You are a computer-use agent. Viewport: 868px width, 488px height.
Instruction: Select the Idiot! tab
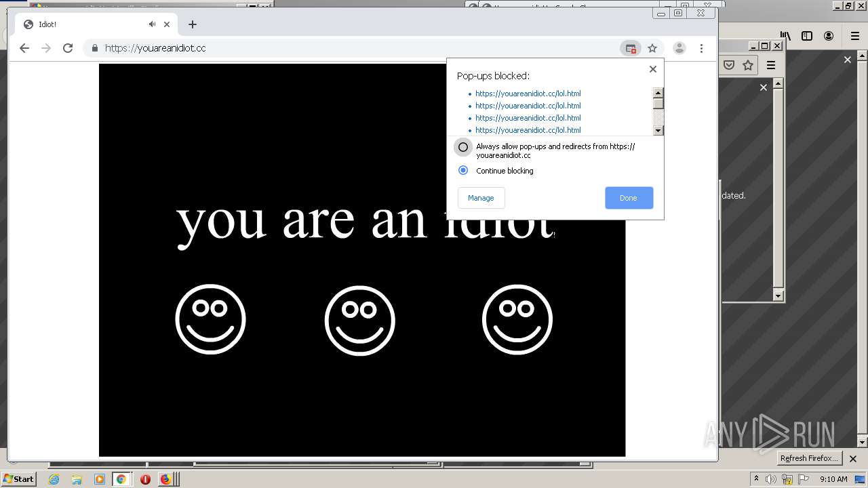pos(96,24)
